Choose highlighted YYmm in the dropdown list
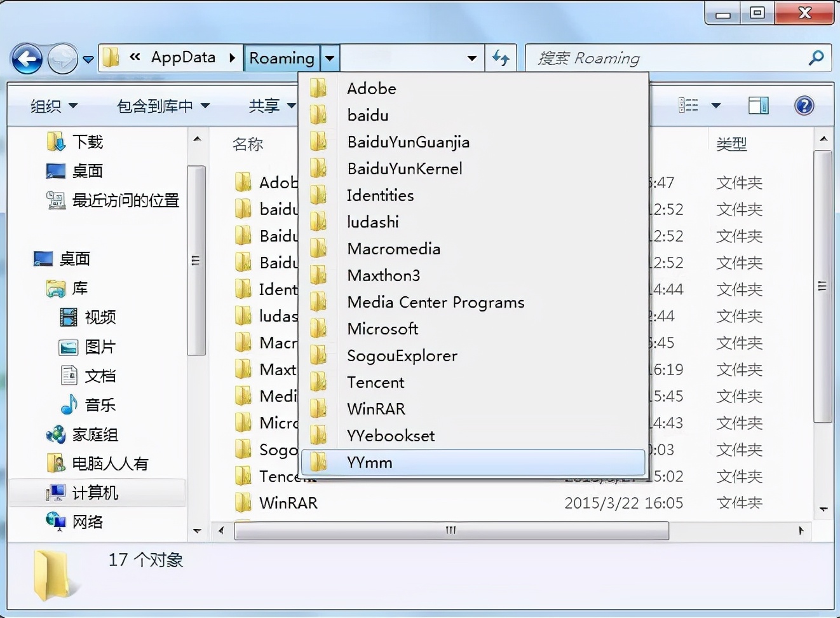 (474, 462)
